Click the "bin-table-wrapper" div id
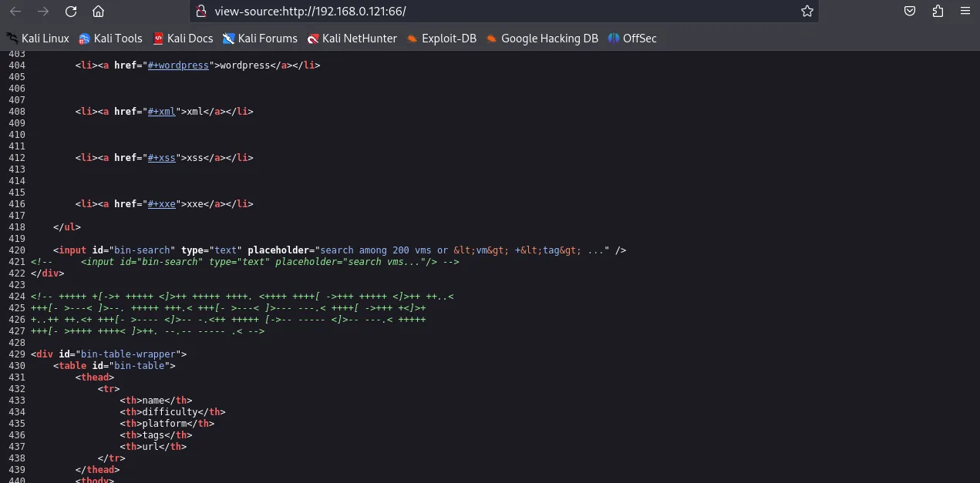 pos(128,354)
